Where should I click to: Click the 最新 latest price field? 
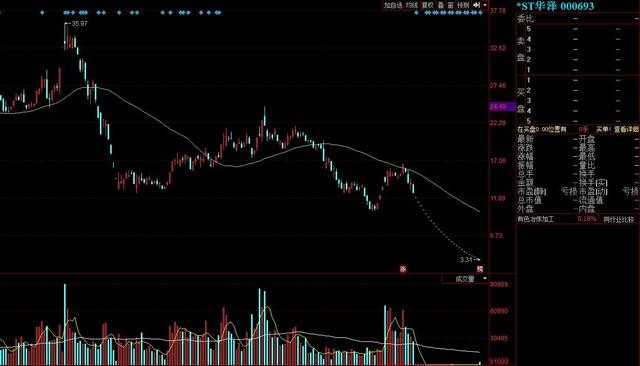[x=547, y=139]
